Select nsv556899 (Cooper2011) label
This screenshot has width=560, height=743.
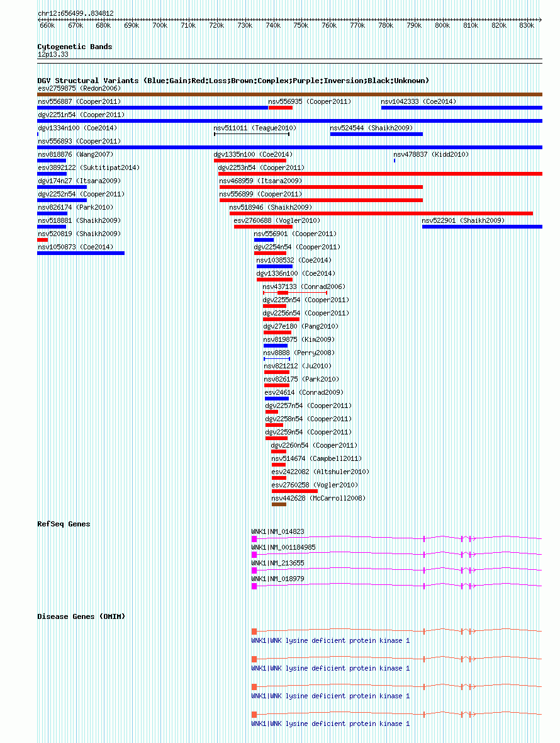[x=260, y=195]
